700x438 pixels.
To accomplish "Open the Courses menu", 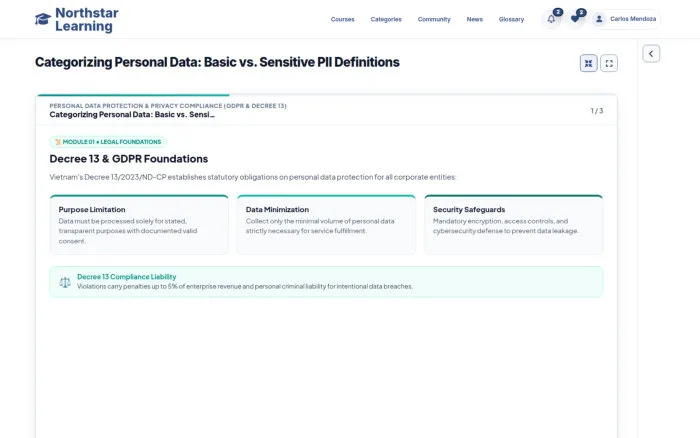I will click(342, 19).
